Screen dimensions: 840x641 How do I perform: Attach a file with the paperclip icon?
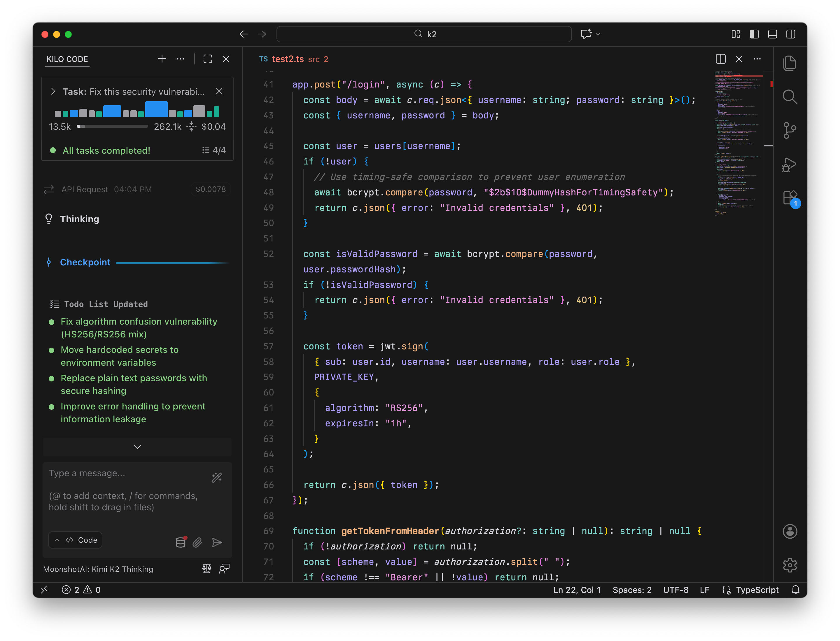pyautogui.click(x=197, y=542)
